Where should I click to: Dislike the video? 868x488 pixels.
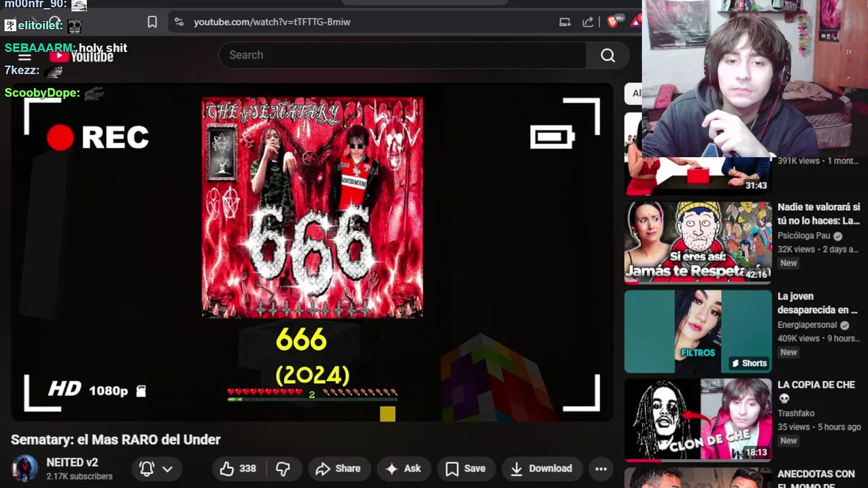(283, 468)
